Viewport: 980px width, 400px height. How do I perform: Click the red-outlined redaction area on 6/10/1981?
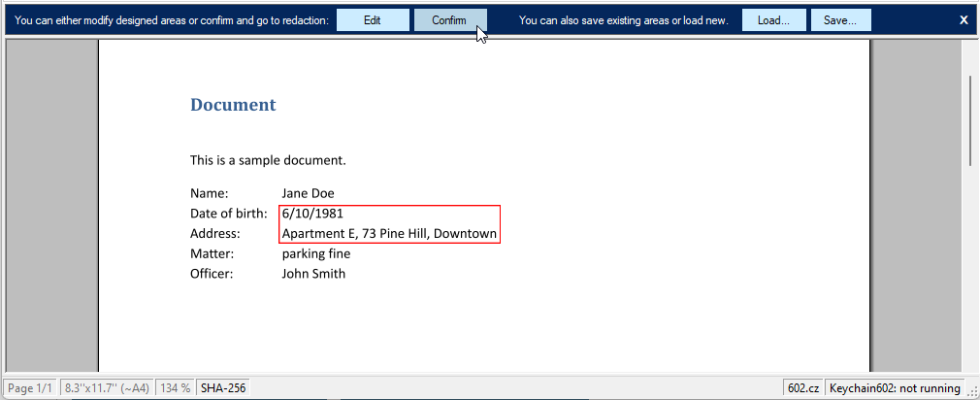tap(313, 214)
